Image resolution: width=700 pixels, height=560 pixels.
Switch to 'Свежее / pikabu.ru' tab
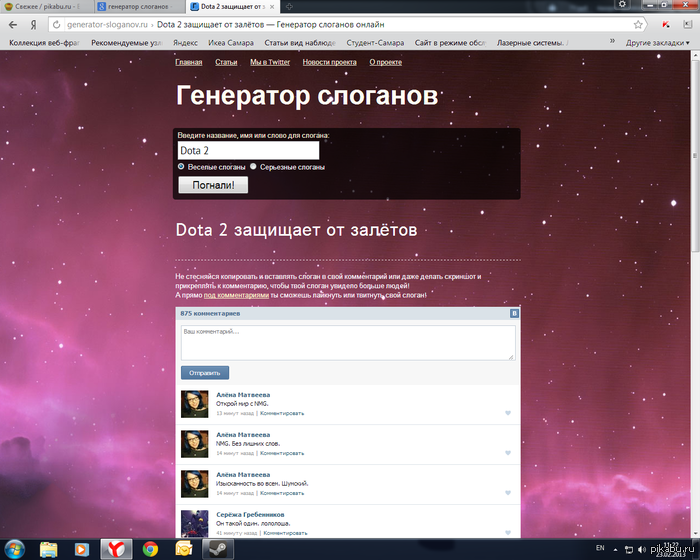tap(47, 7)
